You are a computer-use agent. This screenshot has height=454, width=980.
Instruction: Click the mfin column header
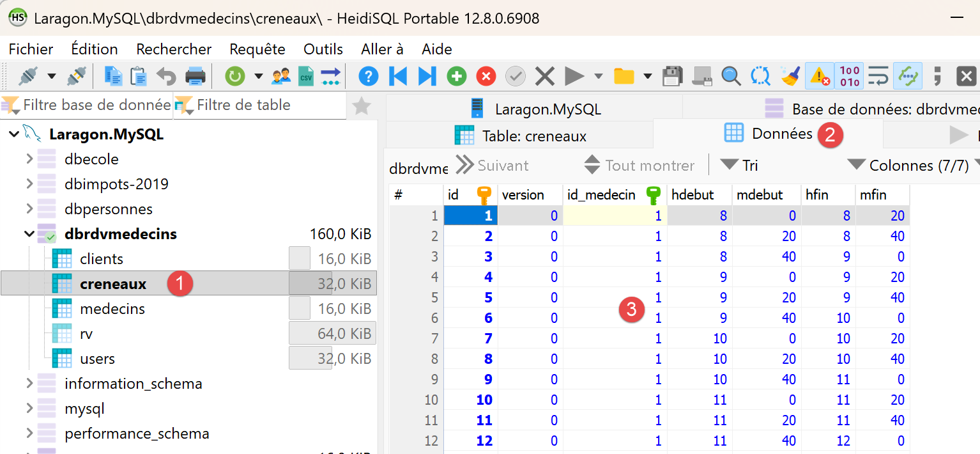coord(882,195)
